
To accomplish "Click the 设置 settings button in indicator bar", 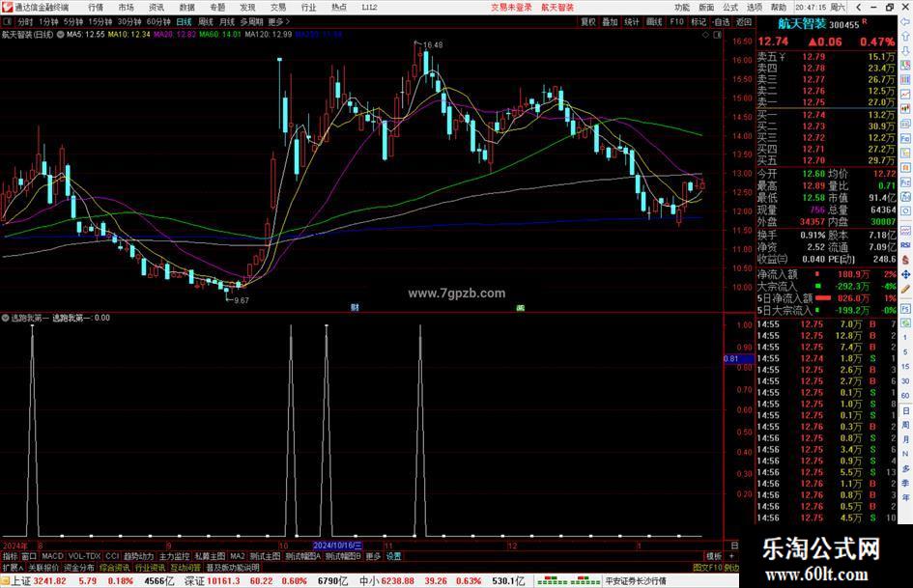I will pos(393,556).
